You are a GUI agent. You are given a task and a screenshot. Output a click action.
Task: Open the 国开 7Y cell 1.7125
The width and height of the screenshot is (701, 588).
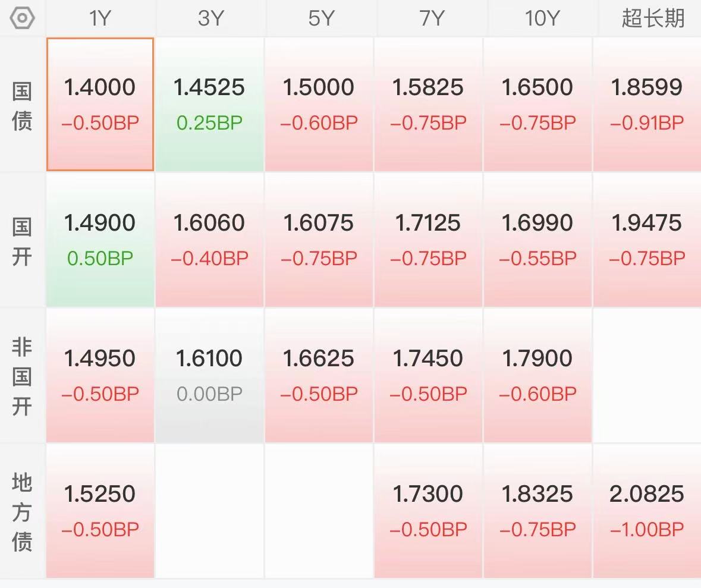[428, 240]
